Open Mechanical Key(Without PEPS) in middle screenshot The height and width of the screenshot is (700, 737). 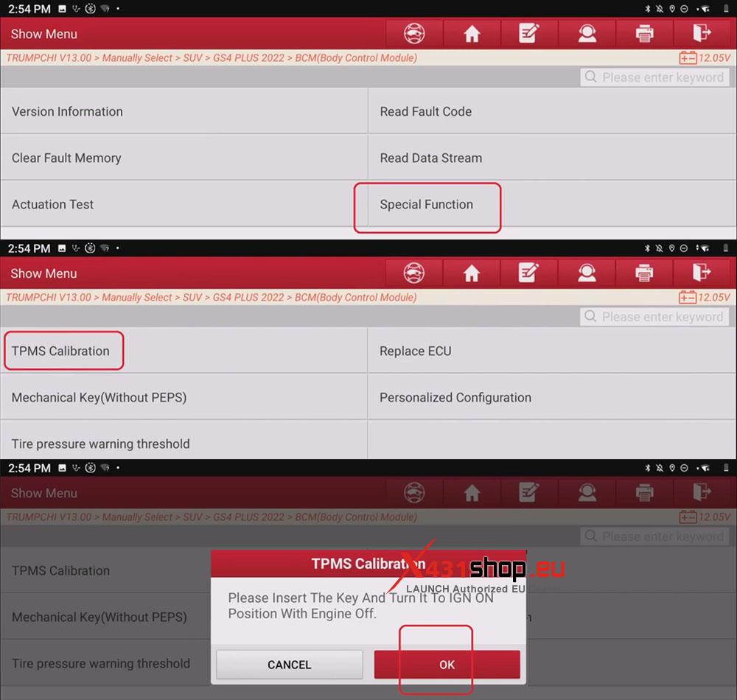point(184,397)
